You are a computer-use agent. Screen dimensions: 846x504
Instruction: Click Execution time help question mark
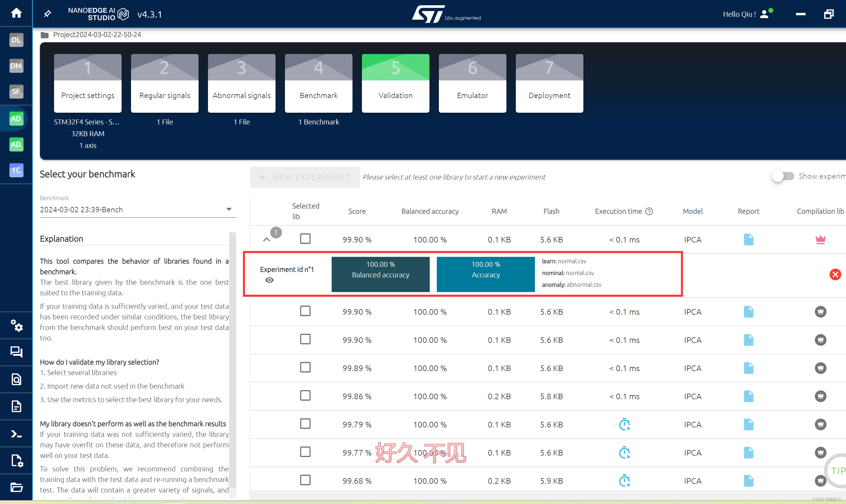point(649,211)
